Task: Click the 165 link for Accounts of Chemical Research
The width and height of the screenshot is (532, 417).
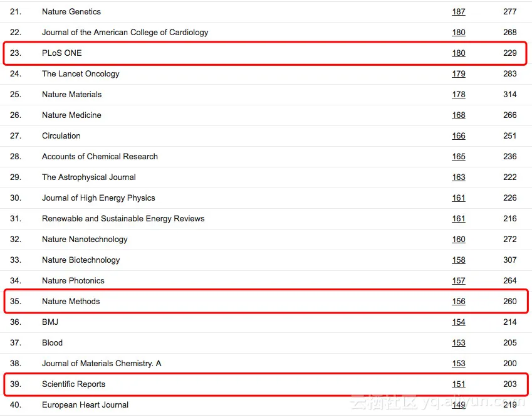Action: coord(459,157)
